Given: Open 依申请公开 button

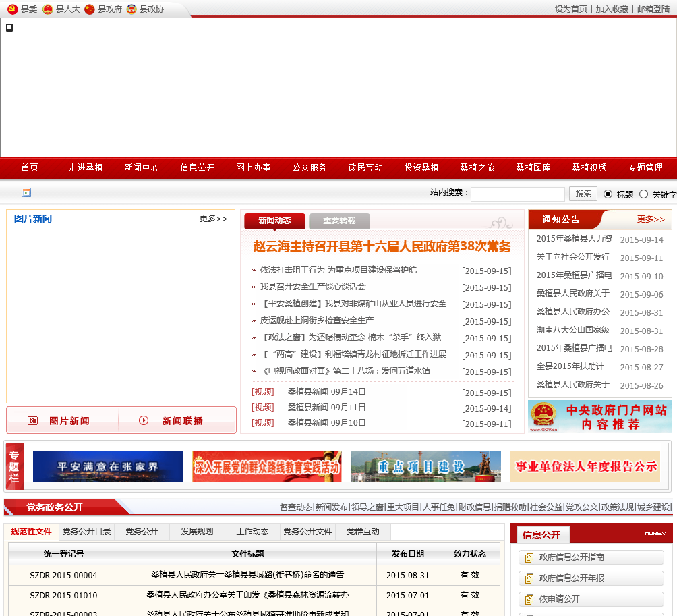Looking at the screenshot, I should tap(591, 599).
